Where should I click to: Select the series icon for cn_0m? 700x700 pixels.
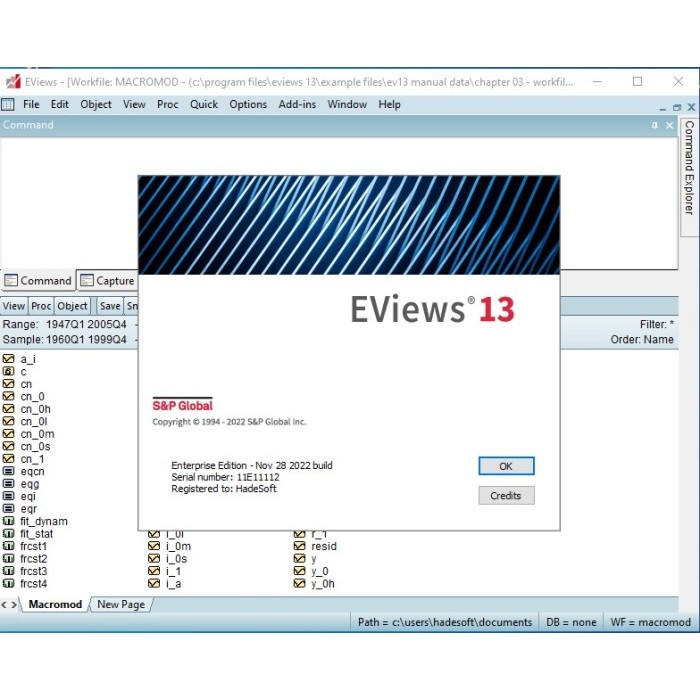(8, 433)
